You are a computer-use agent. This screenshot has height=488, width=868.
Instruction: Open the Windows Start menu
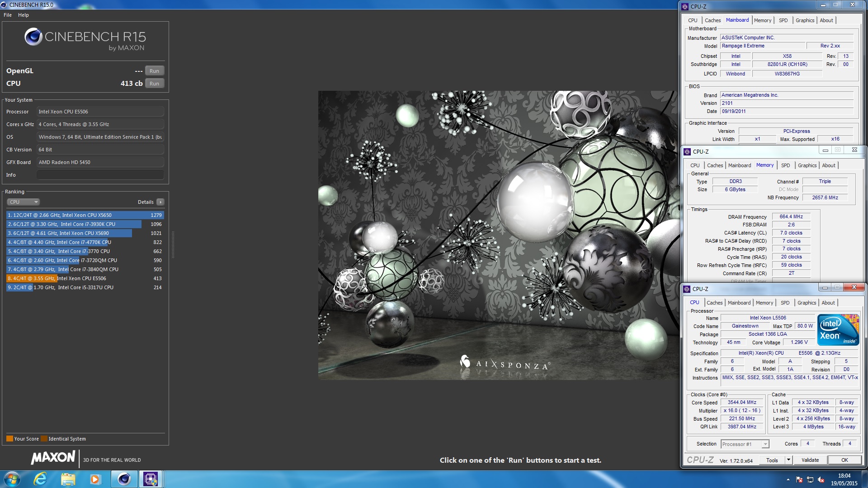pos(12,479)
